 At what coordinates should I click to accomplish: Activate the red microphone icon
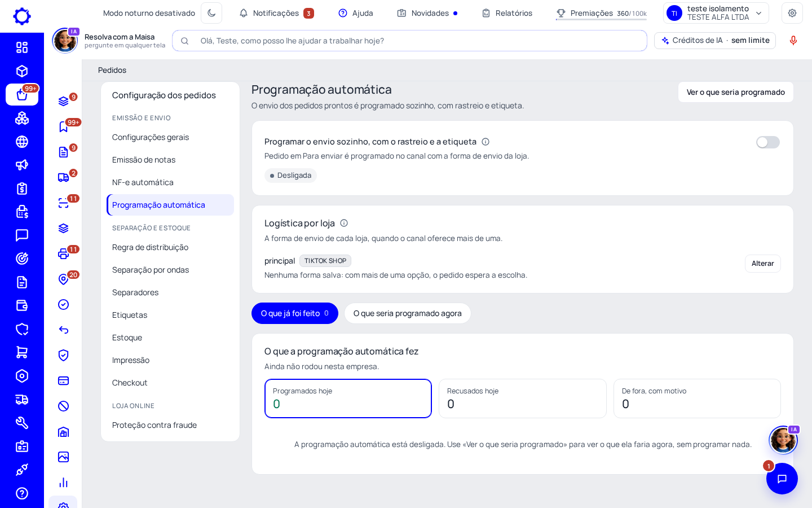pyautogui.click(x=793, y=41)
